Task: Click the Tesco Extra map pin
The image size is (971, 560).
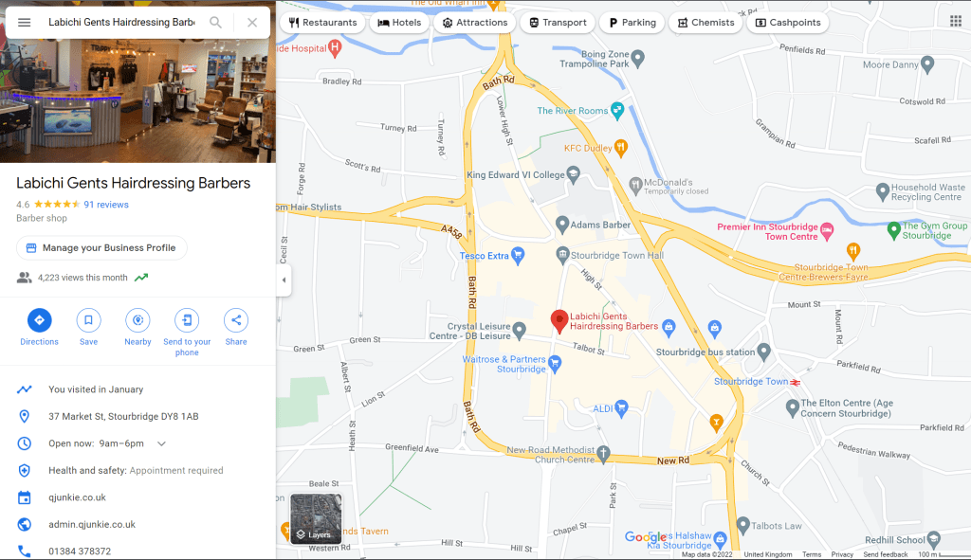Action: pyautogui.click(x=518, y=255)
